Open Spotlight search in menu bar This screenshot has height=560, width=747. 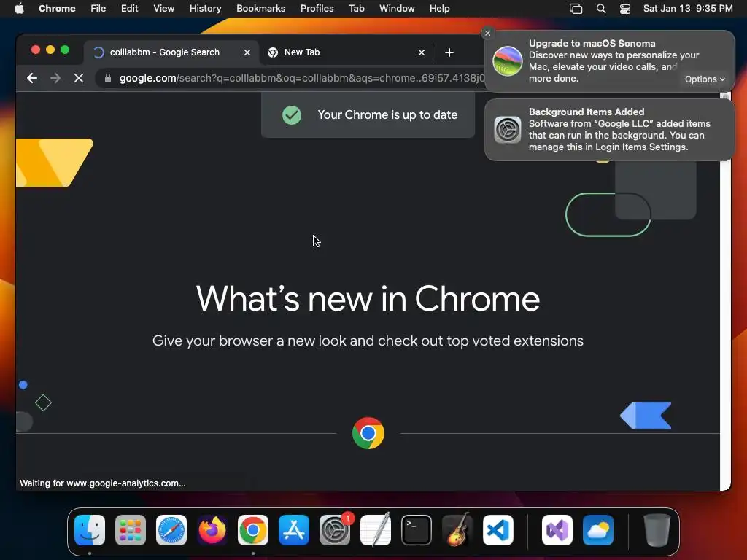pos(601,9)
